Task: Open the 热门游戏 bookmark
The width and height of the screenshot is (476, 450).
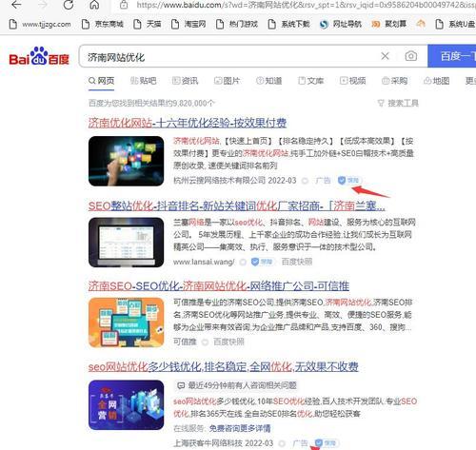Action: tap(237, 24)
